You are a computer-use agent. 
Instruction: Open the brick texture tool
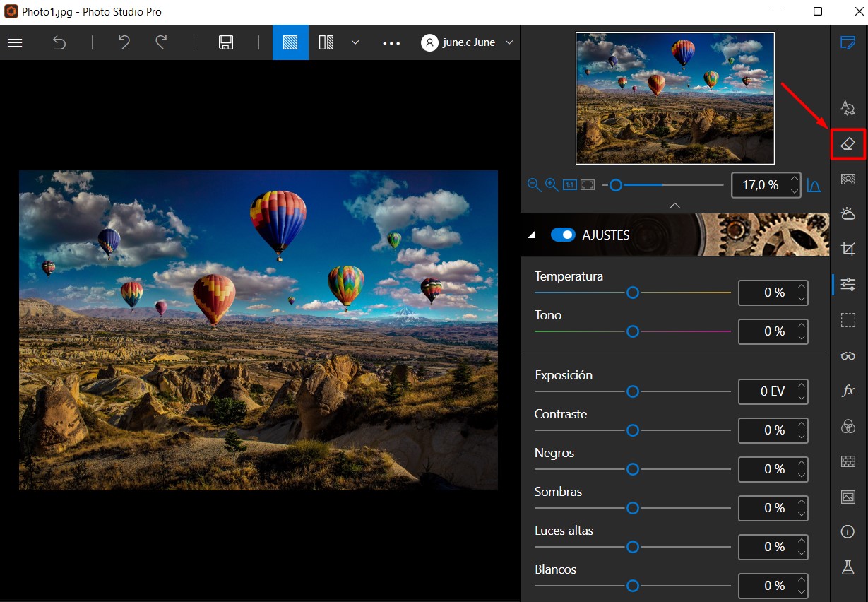tap(848, 461)
